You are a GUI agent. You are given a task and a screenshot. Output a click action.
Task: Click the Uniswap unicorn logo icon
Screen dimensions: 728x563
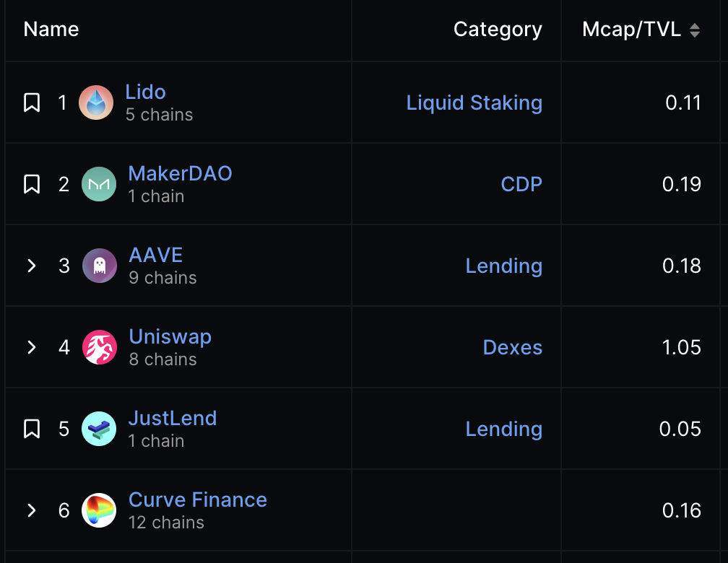100,347
